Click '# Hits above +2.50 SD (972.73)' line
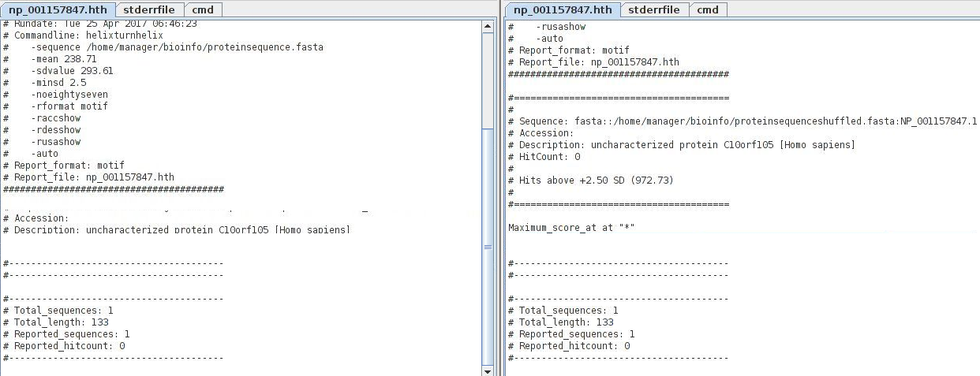Viewport: 980px width, 376px height. 590,181
